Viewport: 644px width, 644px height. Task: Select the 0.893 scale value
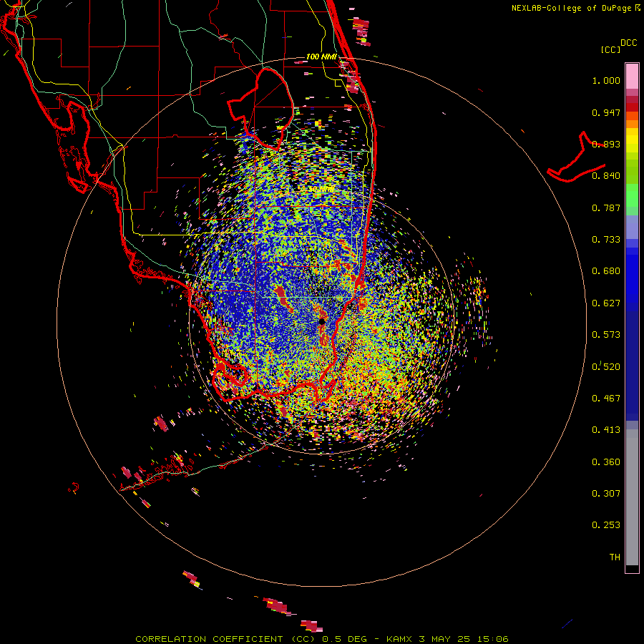pos(606,144)
